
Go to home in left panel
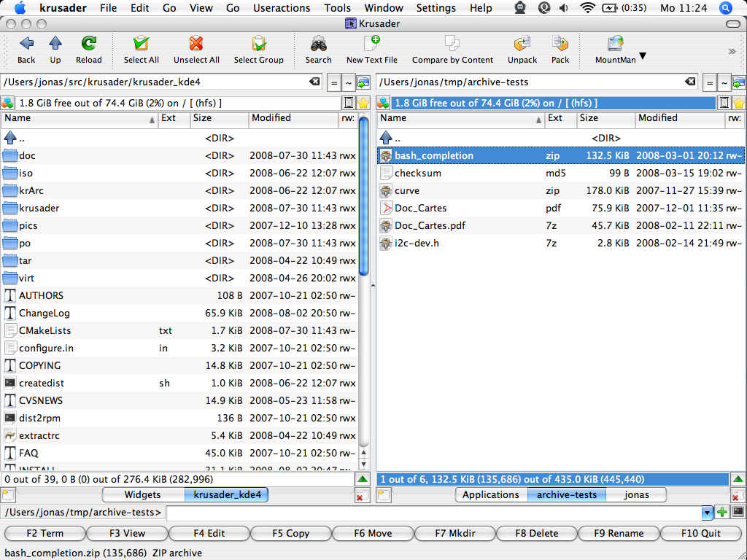tap(349, 83)
